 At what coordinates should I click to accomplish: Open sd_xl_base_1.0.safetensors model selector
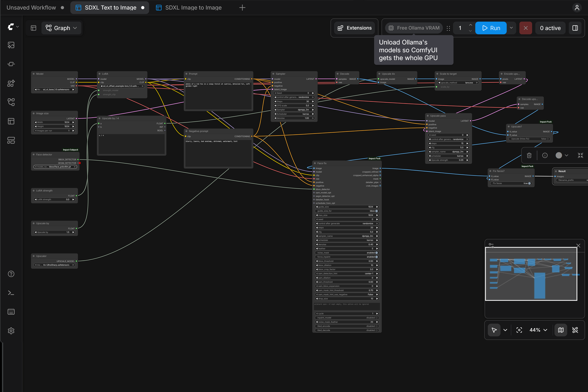click(x=55, y=89)
